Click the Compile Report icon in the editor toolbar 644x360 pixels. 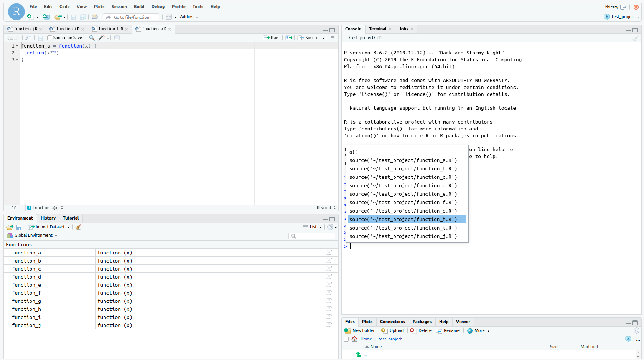(x=117, y=38)
